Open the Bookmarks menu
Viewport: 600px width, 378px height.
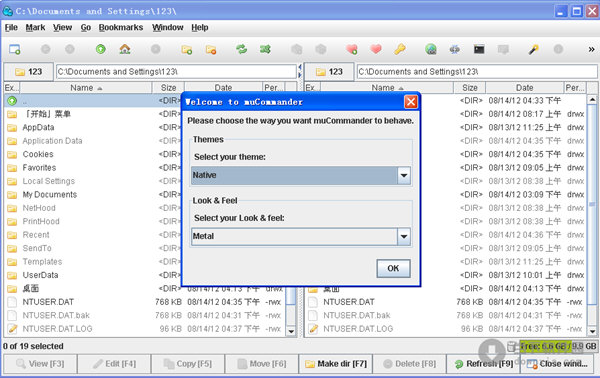click(121, 28)
